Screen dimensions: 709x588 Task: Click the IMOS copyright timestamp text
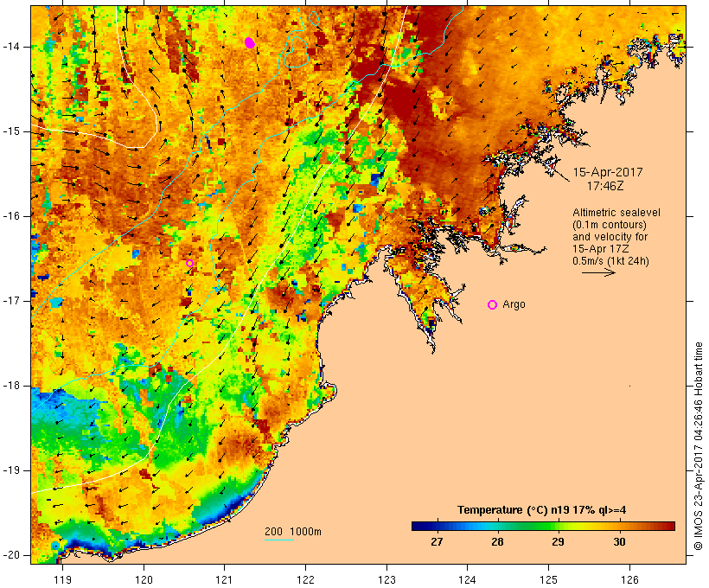point(698,446)
